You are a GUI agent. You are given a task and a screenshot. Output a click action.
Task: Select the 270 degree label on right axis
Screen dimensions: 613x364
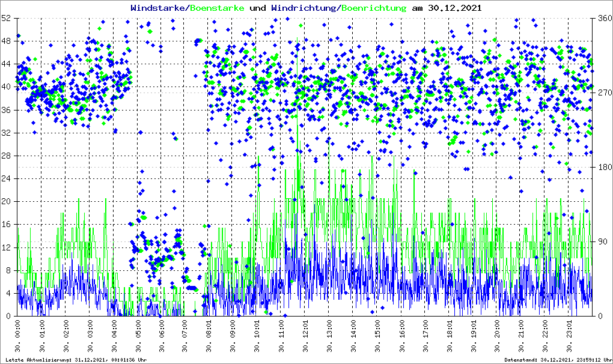[603, 93]
